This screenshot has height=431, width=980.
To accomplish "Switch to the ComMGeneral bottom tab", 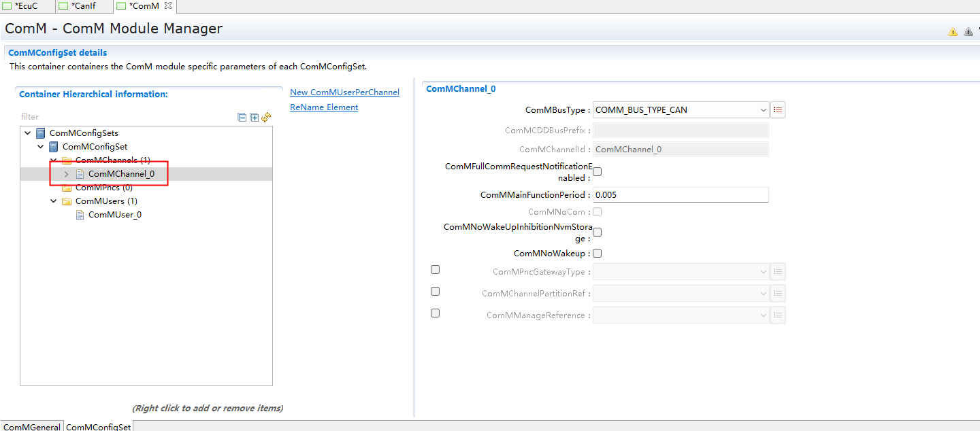I will 31,427.
